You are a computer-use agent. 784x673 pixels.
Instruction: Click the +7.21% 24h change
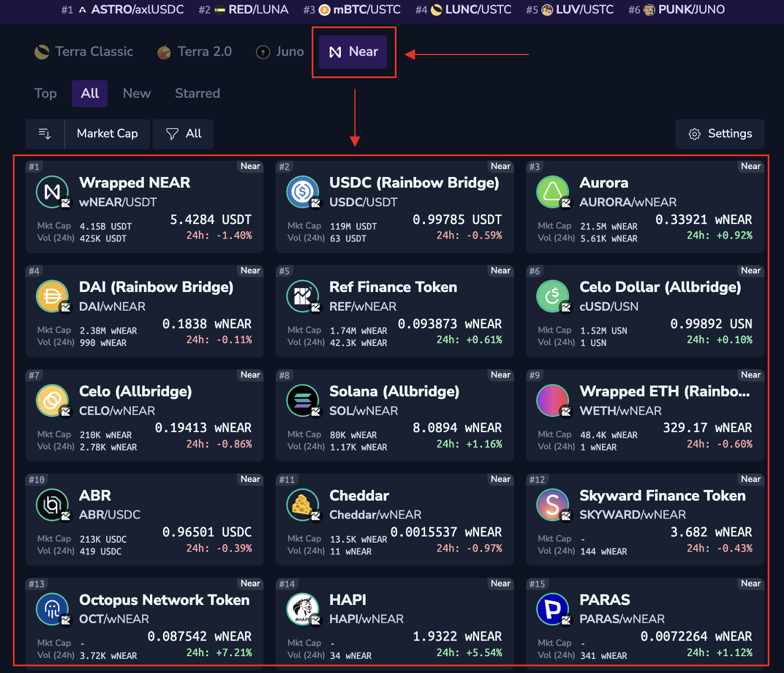tap(234, 653)
